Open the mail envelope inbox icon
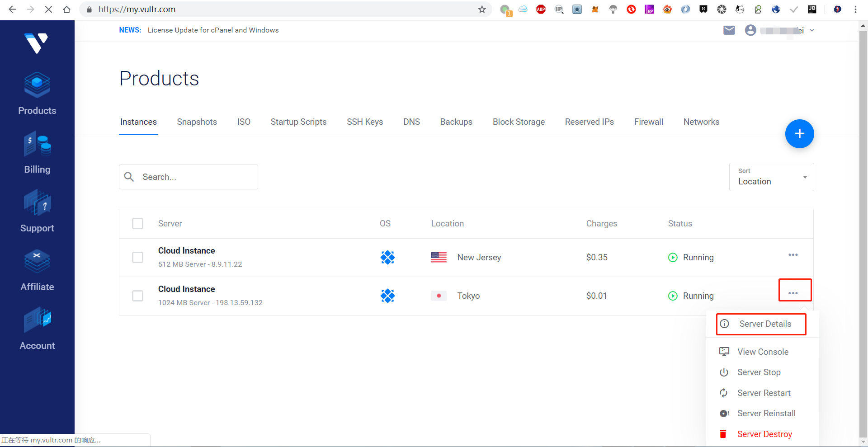This screenshot has height=447, width=868. (x=729, y=30)
